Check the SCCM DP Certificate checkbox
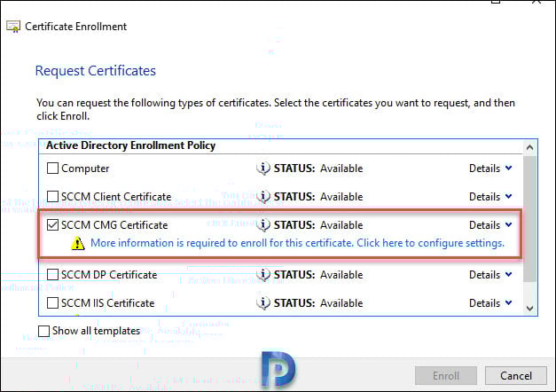This screenshot has width=556, height=392. click(53, 275)
